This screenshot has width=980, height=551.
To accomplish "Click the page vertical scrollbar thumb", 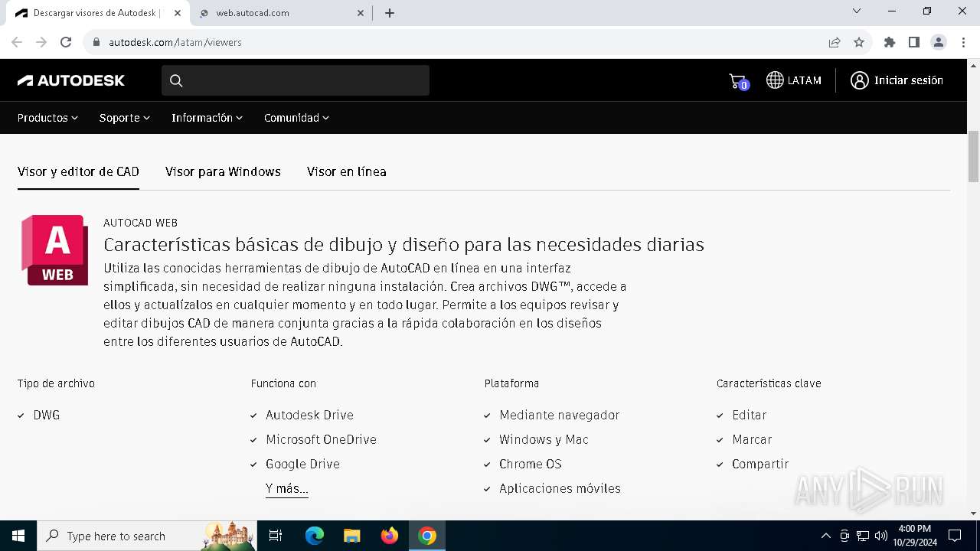I will point(973,156).
